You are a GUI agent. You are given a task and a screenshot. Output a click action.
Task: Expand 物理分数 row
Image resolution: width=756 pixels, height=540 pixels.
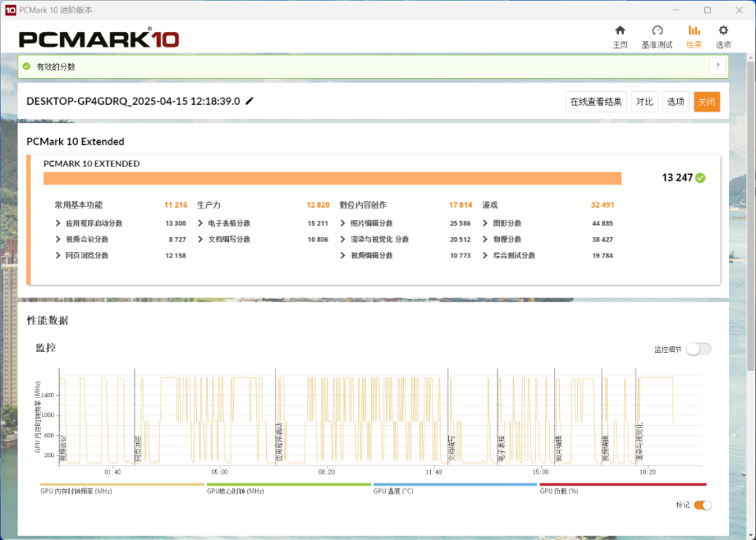tap(485, 239)
